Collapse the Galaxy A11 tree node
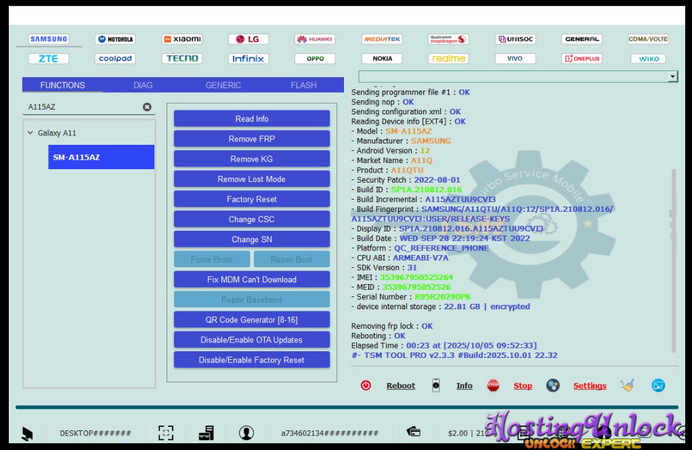Image resolution: width=692 pixels, height=450 pixels. 30,133
